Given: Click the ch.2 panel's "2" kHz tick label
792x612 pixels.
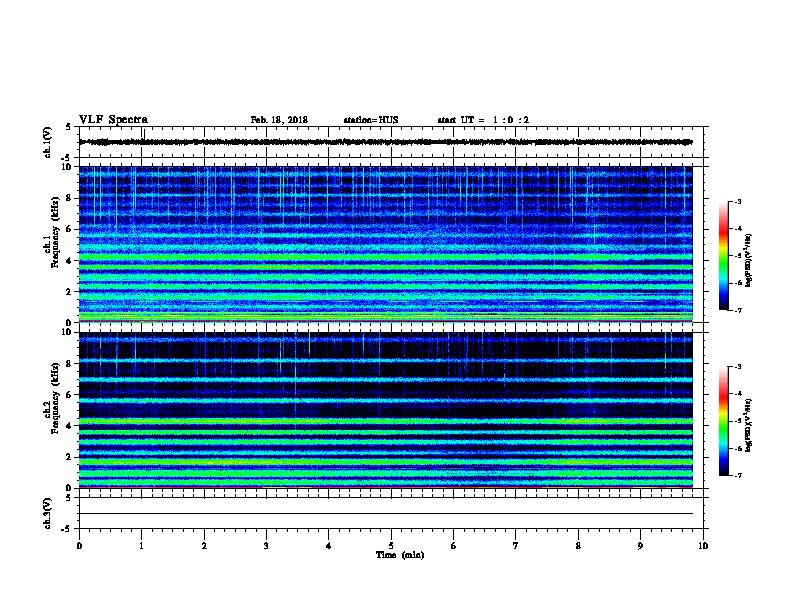Looking at the screenshot, I should (70, 457).
